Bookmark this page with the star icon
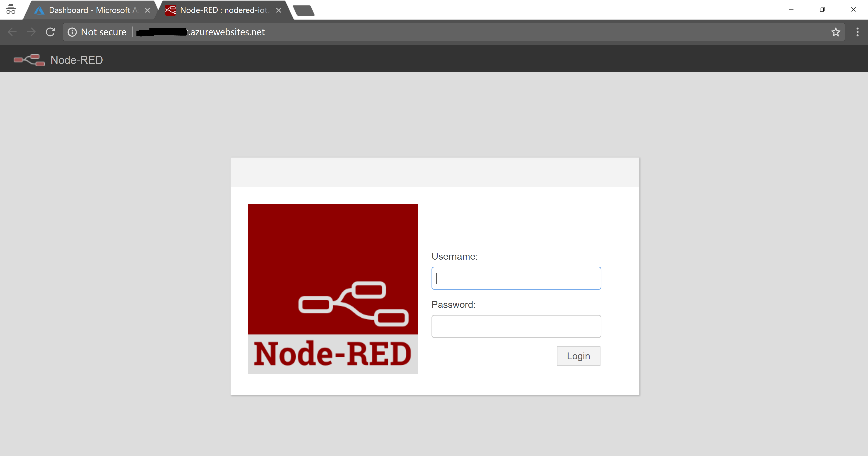This screenshot has width=868, height=456. [835, 32]
